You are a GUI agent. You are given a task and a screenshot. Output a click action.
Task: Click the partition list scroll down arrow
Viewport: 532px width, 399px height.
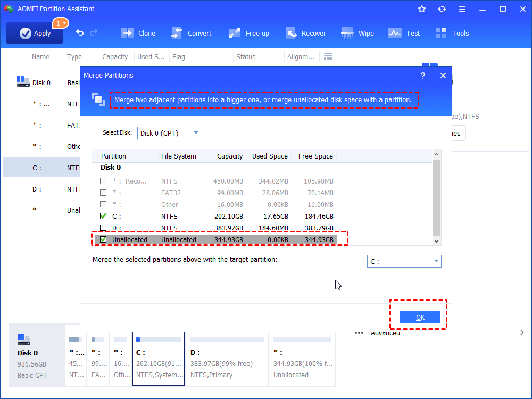tap(437, 241)
